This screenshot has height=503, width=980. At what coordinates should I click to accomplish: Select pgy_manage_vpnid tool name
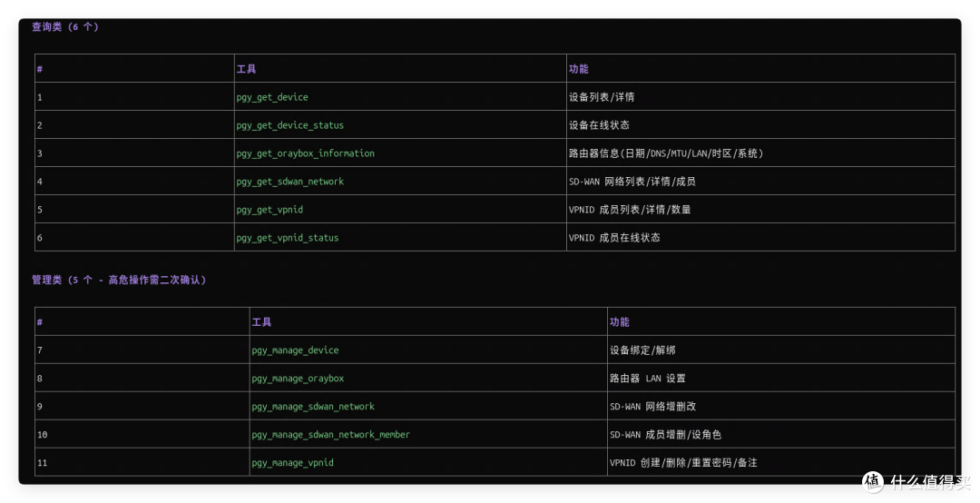coord(292,463)
